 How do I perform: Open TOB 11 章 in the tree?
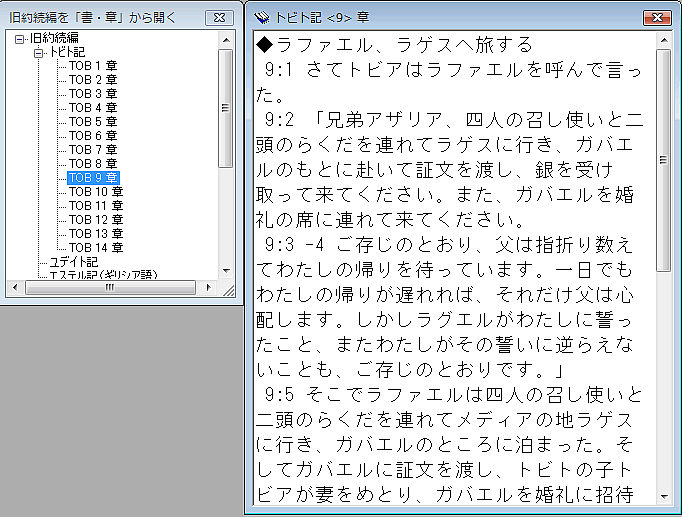click(x=96, y=206)
